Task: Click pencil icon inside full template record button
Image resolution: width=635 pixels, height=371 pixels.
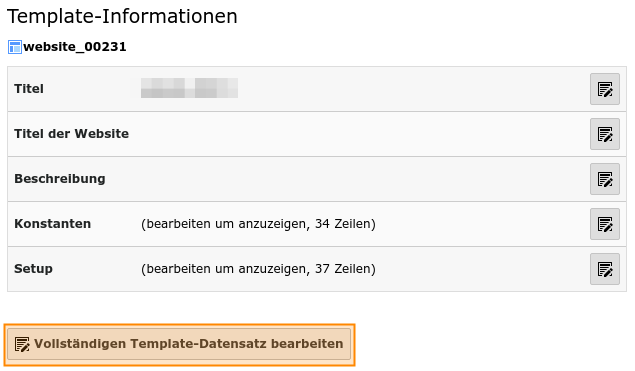Action: pos(22,344)
